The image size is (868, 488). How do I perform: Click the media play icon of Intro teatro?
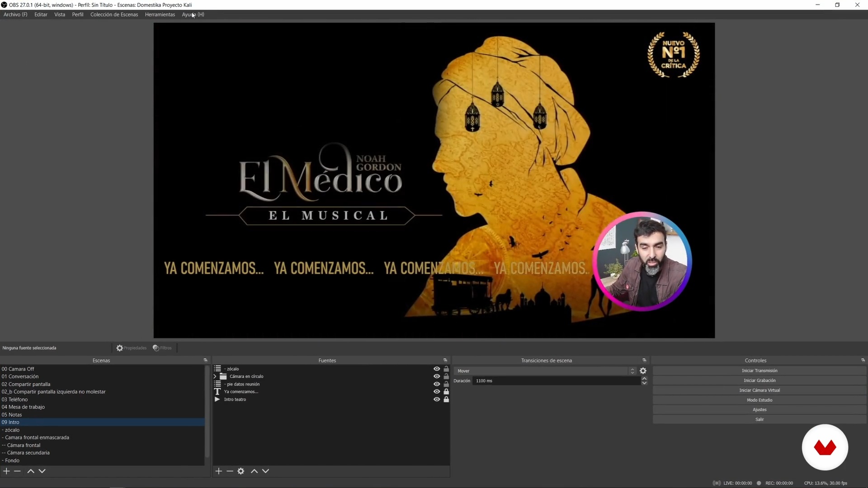coord(217,399)
